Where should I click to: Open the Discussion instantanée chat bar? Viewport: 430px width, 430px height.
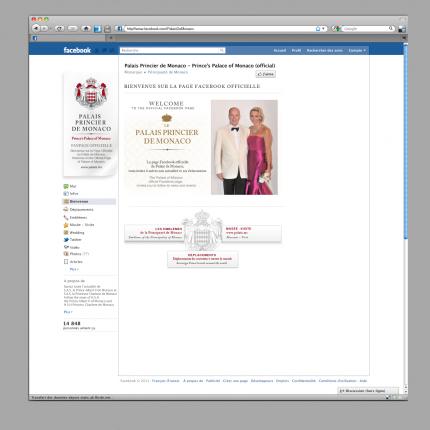[368, 391]
